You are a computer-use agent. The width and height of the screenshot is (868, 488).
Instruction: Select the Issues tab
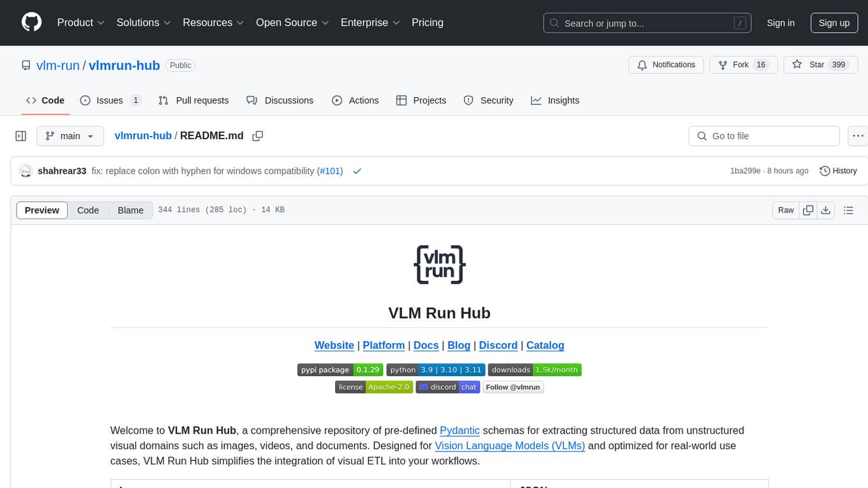click(110, 100)
